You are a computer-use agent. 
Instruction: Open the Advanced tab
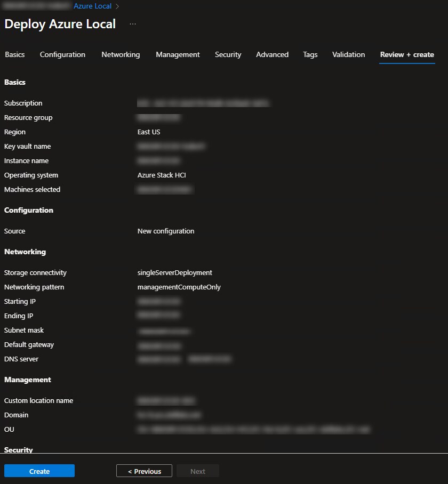272,54
